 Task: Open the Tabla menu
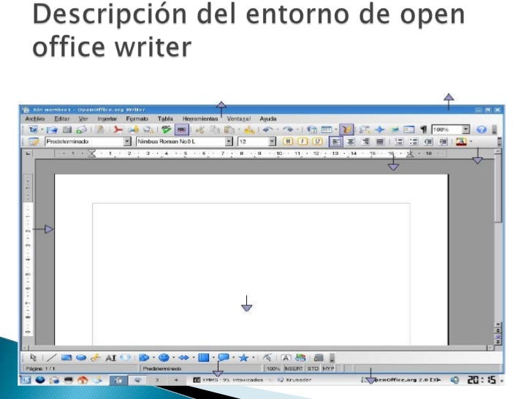165,118
